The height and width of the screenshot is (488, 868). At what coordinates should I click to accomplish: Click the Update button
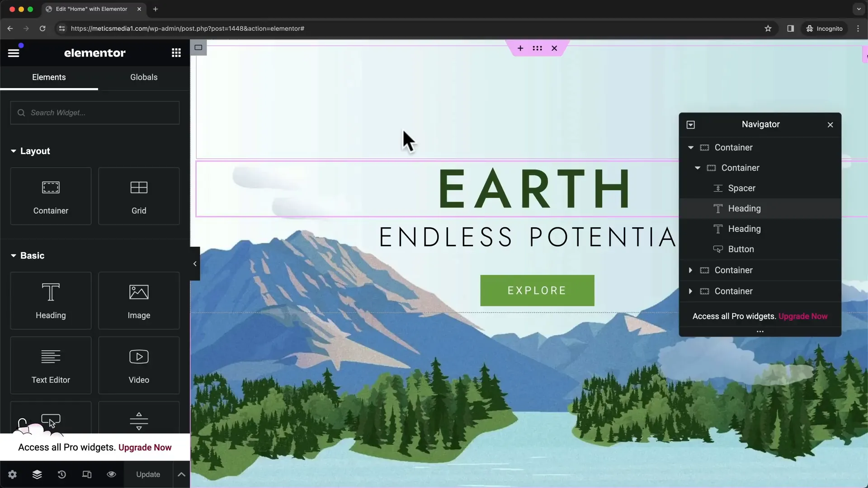pos(148,474)
